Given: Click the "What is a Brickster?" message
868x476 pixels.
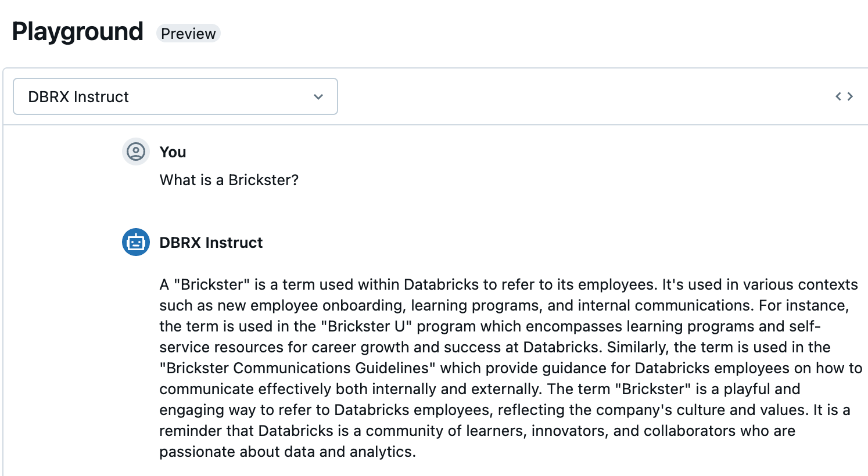Looking at the screenshot, I should (x=229, y=180).
